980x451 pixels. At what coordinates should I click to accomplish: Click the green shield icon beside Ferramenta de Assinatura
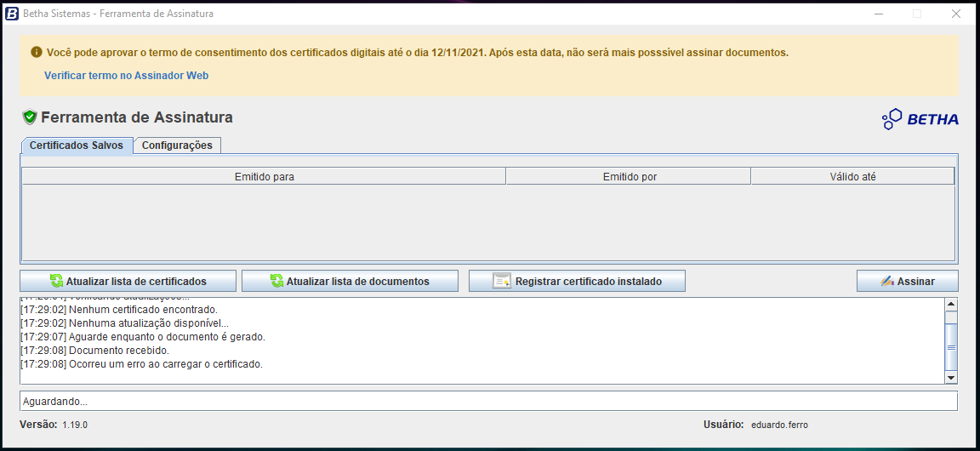click(x=30, y=117)
